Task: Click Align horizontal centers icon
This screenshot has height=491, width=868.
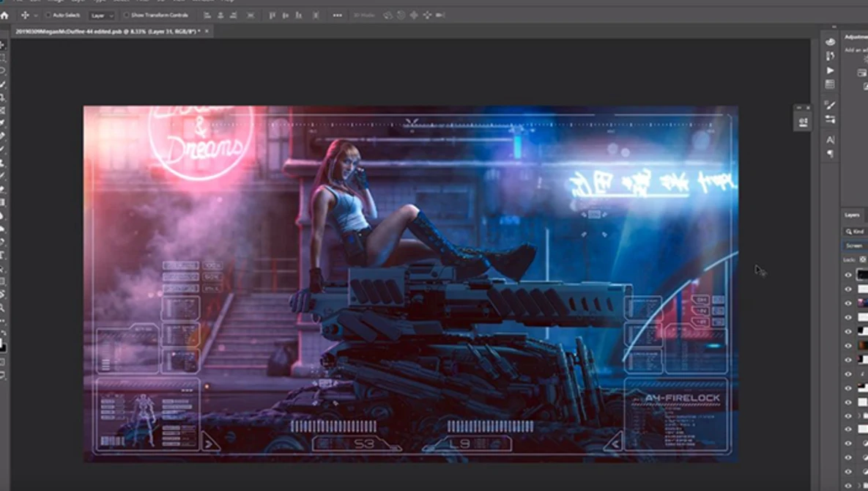Action: [x=220, y=15]
